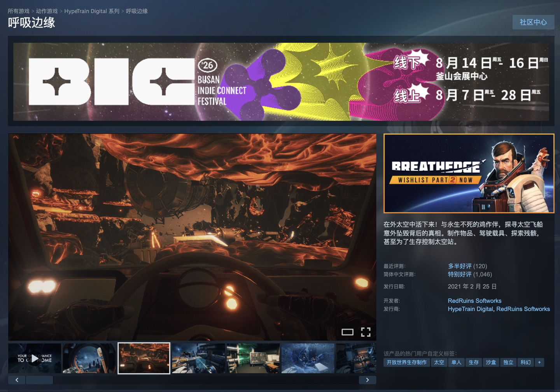Select the 太空 tag
This screenshot has width=560, height=392.
coord(439,362)
